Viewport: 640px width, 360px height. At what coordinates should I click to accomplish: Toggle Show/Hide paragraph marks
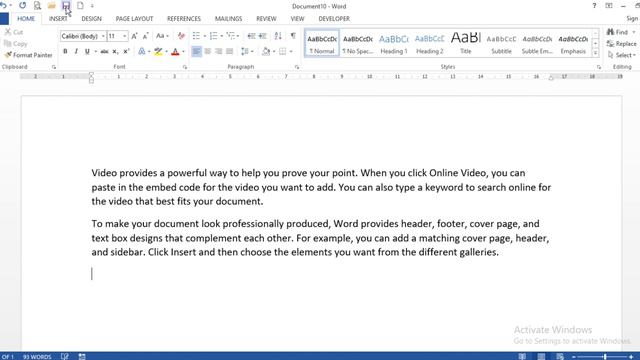click(x=293, y=36)
